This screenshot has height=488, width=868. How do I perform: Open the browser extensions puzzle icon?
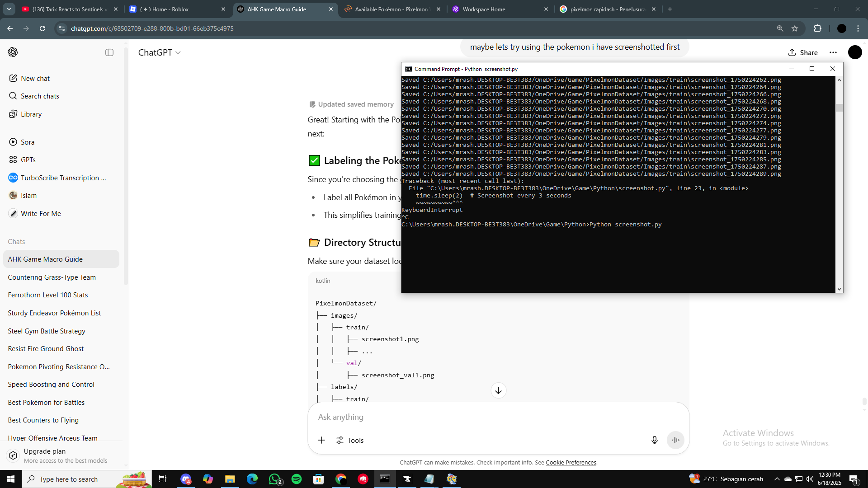point(817,28)
